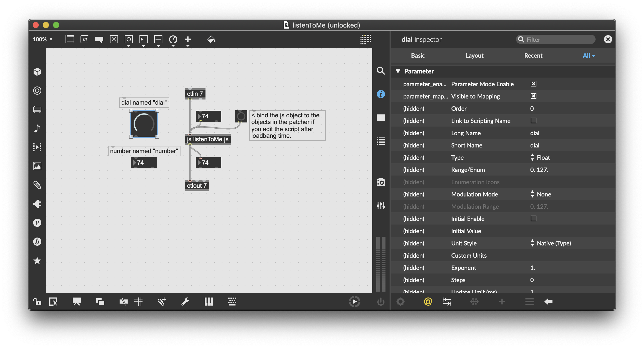Toggle the Inspector info icon
The image size is (644, 348).
pos(381,94)
